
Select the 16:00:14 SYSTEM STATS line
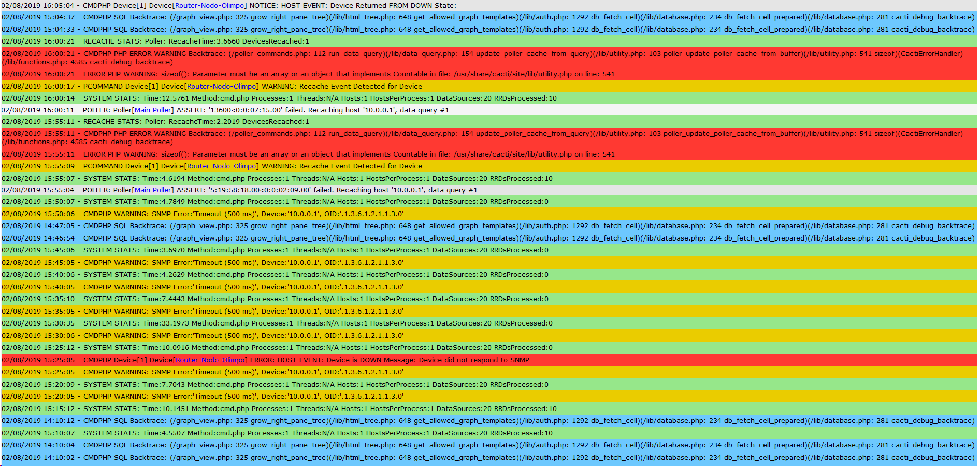(x=489, y=98)
